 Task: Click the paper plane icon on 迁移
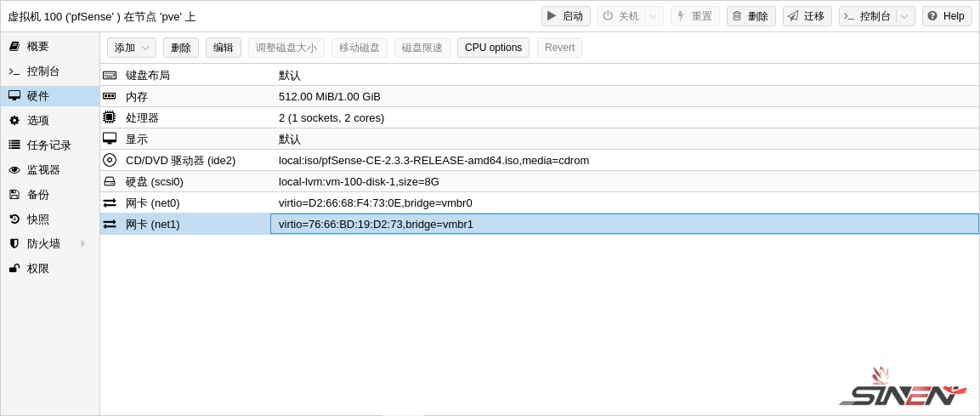(x=792, y=15)
